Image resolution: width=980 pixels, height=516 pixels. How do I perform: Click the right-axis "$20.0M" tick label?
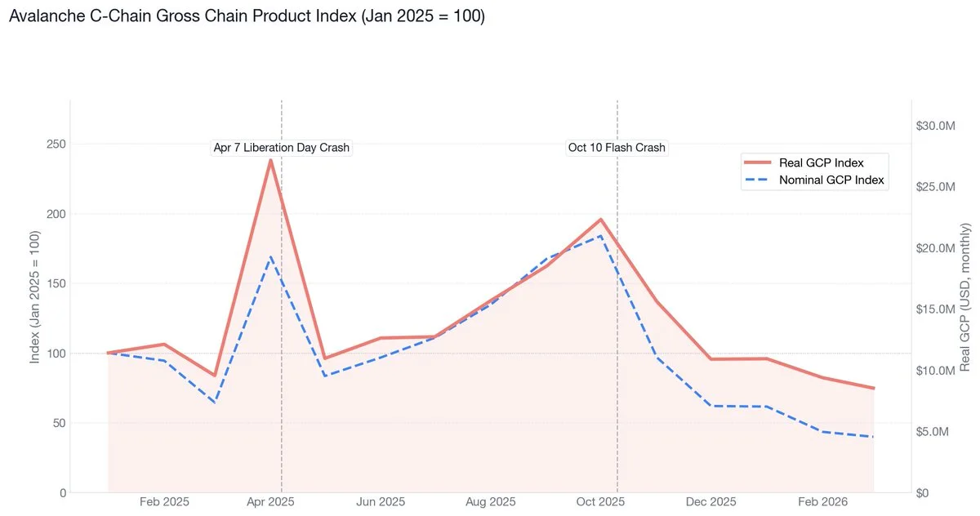click(x=935, y=248)
